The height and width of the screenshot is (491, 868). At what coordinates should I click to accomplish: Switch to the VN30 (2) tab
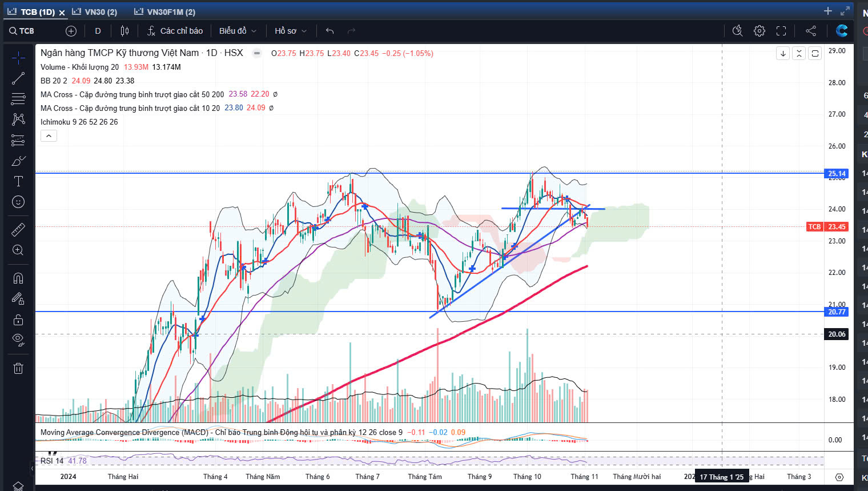point(94,11)
